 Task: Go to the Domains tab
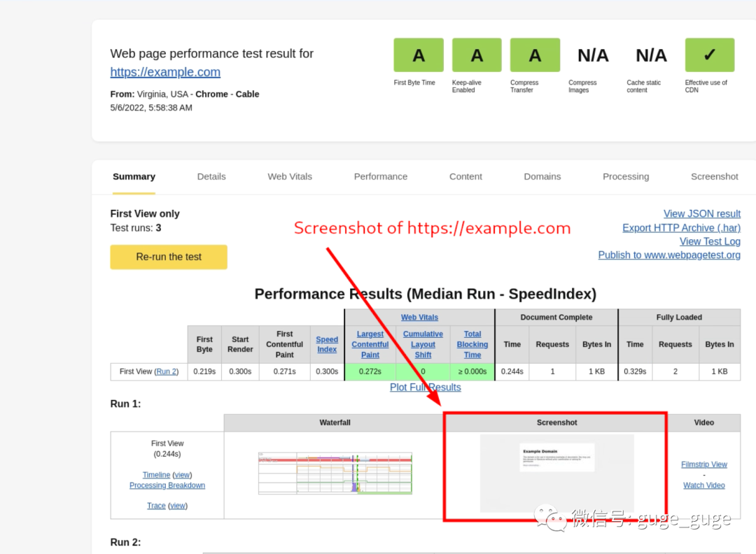pyautogui.click(x=542, y=176)
